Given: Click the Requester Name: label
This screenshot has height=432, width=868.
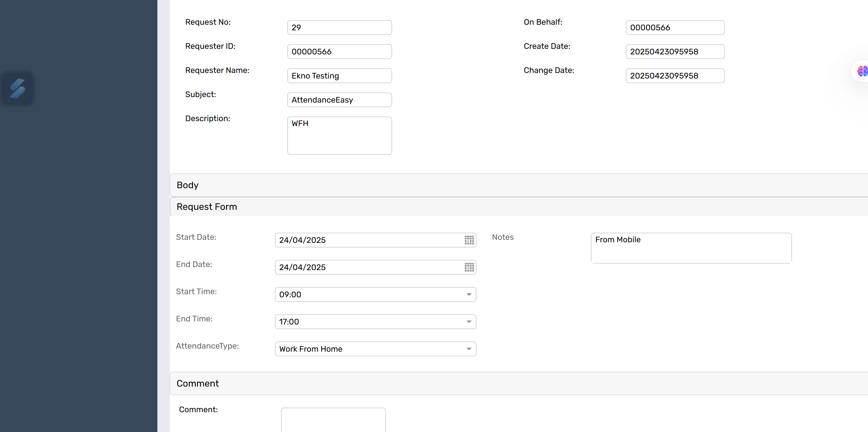Looking at the screenshot, I should 217,70.
